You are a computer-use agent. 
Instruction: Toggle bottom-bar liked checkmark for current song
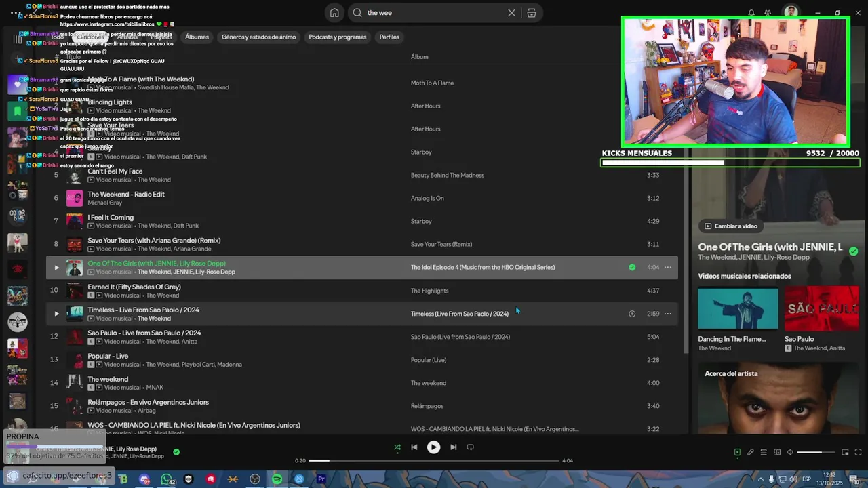tap(176, 452)
